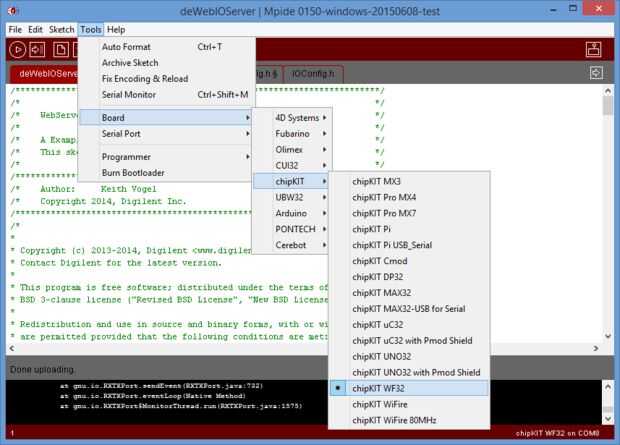Screen dimensions: 620x445
Task: Open the Edit menu
Action: coord(35,30)
